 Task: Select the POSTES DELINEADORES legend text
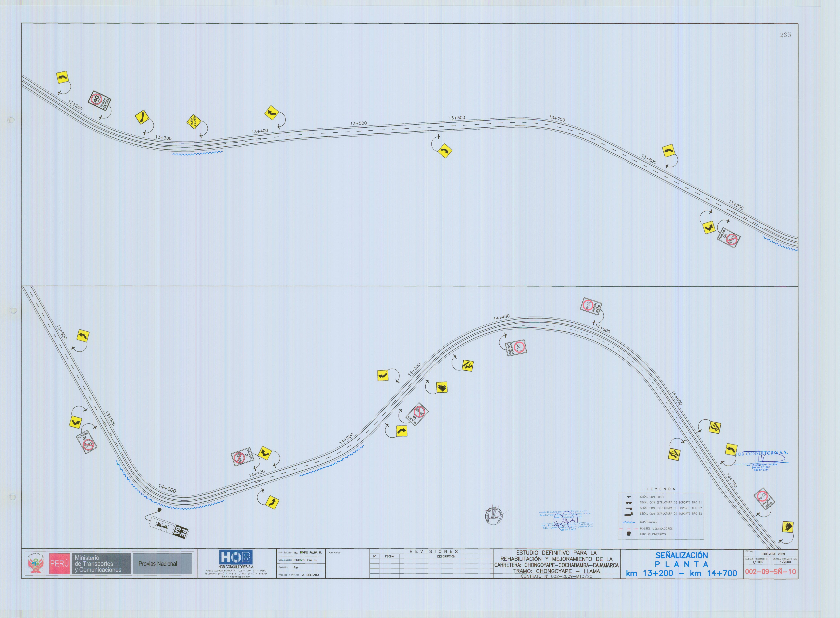(656, 529)
